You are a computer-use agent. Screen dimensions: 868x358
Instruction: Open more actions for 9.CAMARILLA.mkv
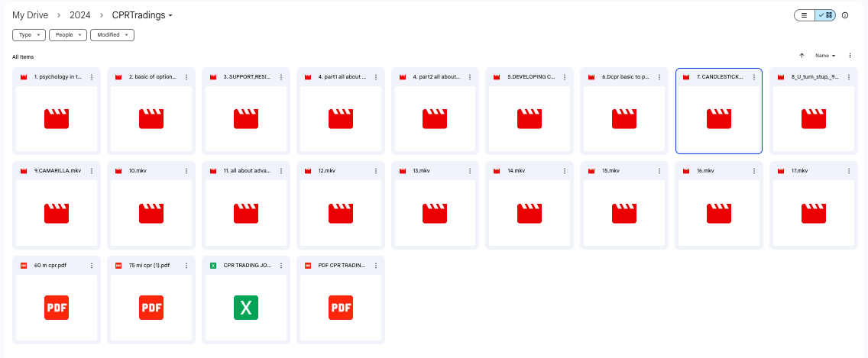(92, 171)
